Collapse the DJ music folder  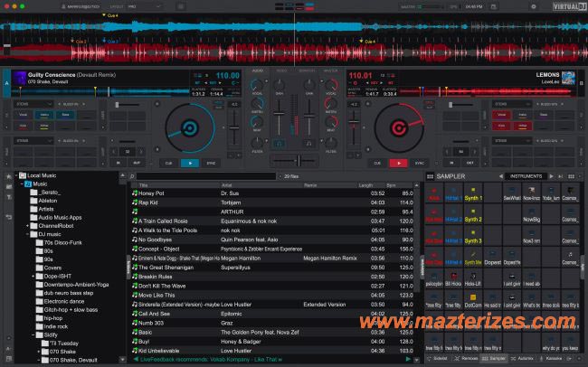point(27,234)
